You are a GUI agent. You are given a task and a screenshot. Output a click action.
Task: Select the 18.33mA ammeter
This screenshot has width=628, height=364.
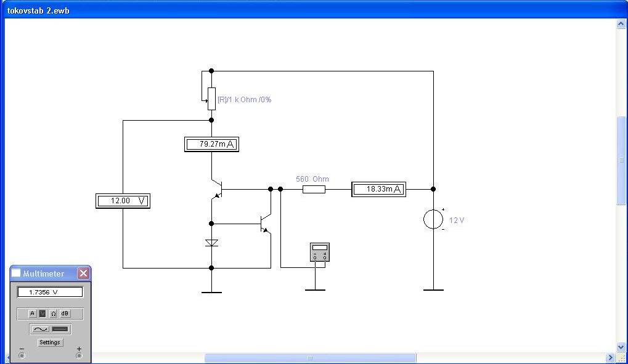[379, 189]
